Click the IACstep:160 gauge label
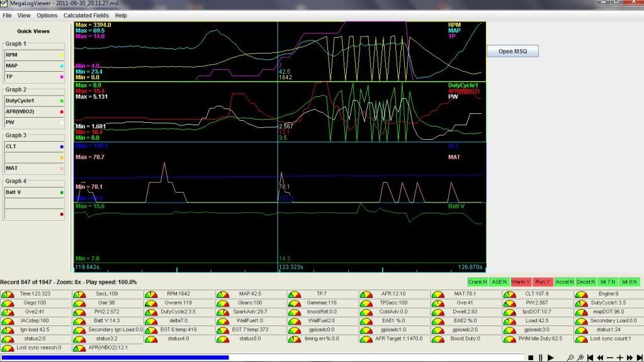The height and width of the screenshot is (362, 644). [x=35, y=320]
